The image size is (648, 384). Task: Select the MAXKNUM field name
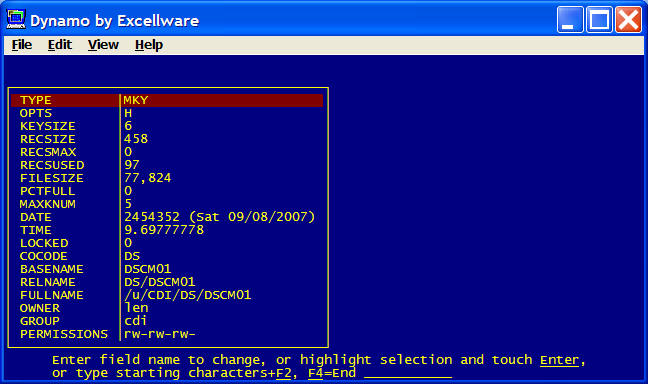point(48,204)
